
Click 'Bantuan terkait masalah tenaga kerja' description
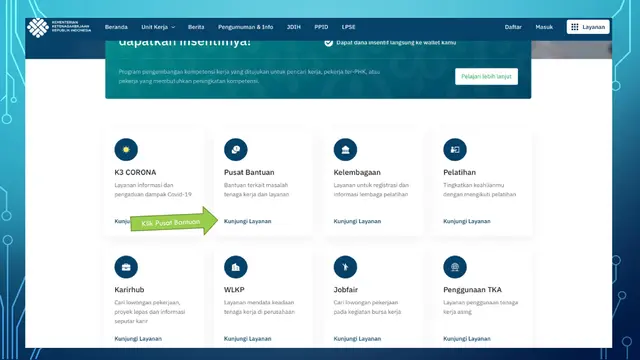tap(256, 190)
